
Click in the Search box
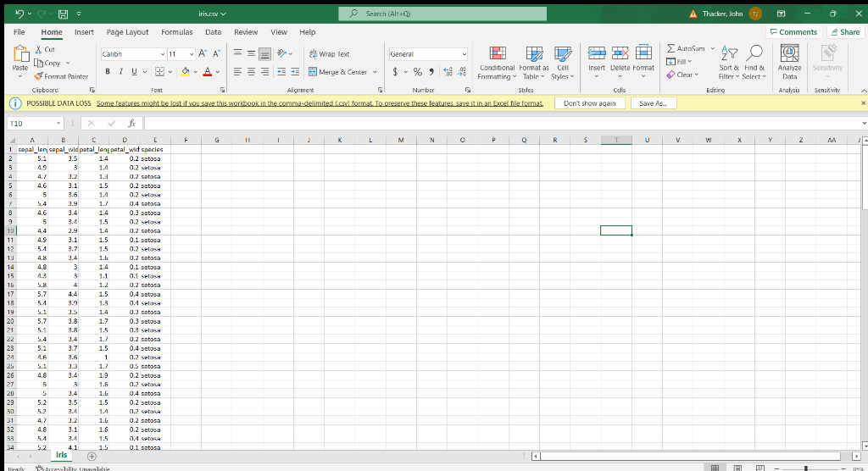(x=442, y=14)
